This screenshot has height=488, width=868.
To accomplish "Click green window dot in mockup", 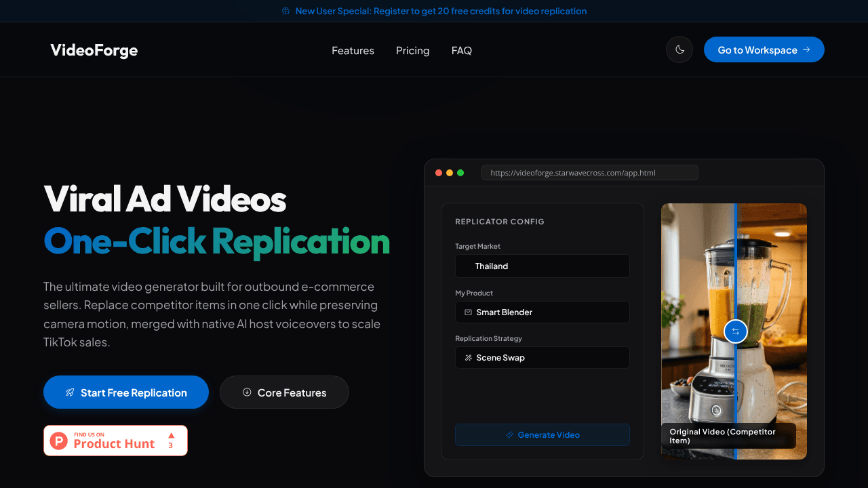I will point(460,173).
